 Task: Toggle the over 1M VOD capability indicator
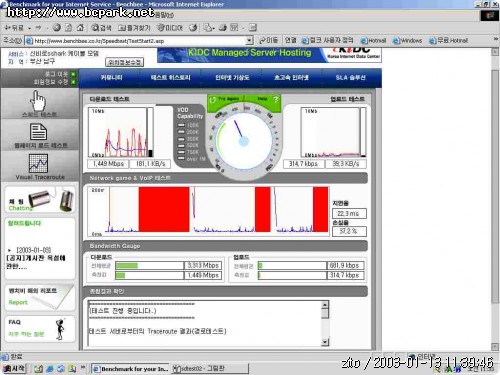[181, 159]
